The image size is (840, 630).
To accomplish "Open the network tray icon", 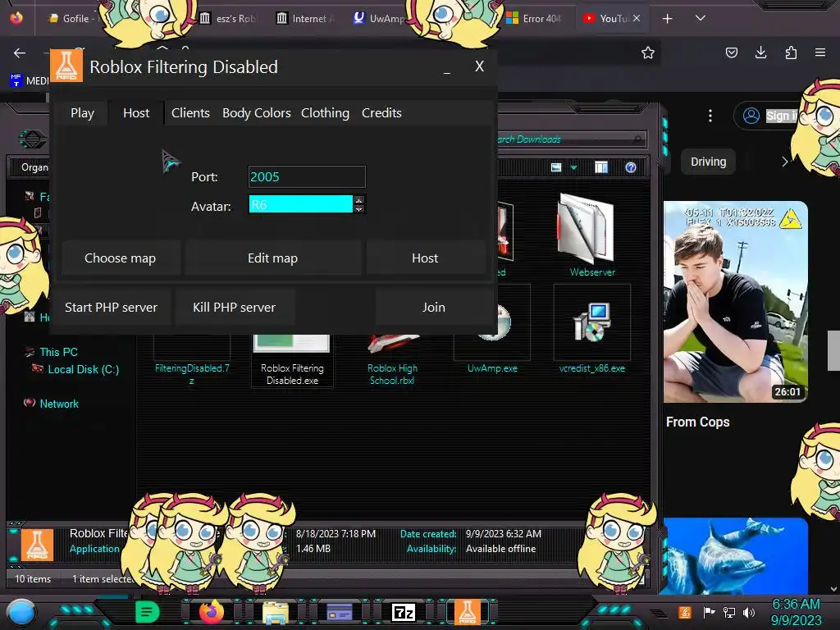I will coord(729,612).
